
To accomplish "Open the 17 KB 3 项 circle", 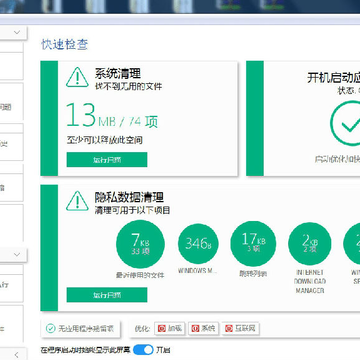I will point(253,243).
